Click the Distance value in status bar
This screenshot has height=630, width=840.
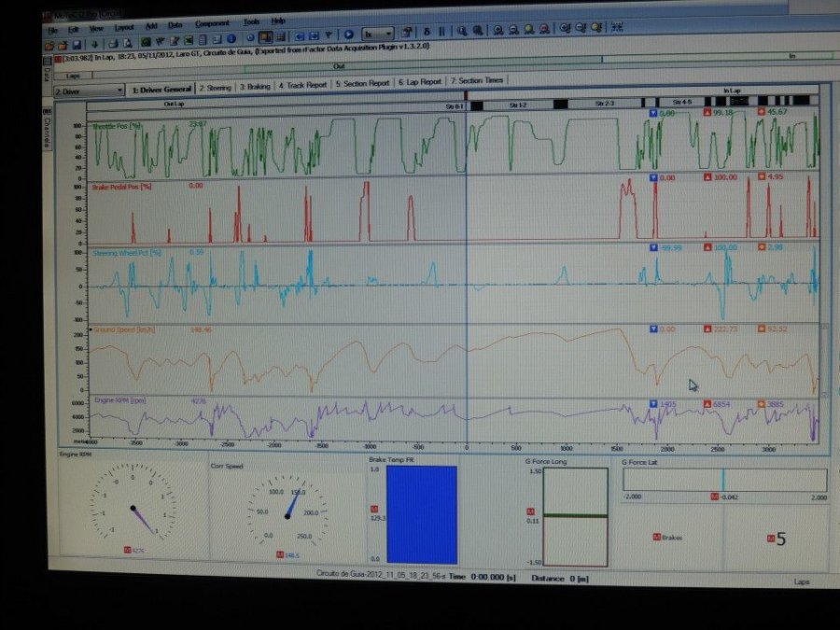tap(579, 579)
